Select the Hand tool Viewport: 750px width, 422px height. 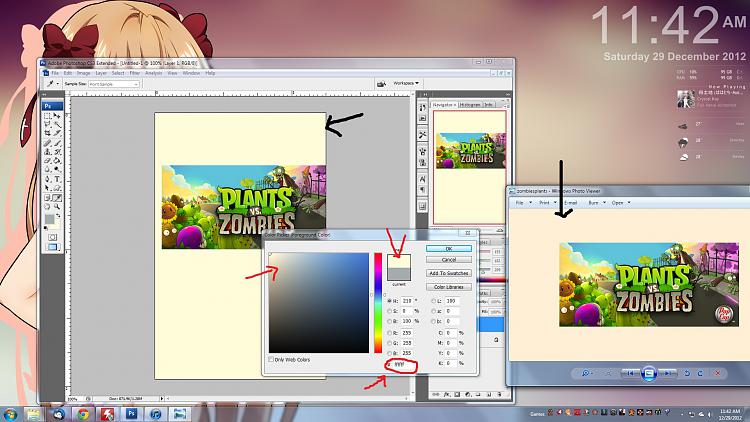pyautogui.click(x=47, y=206)
